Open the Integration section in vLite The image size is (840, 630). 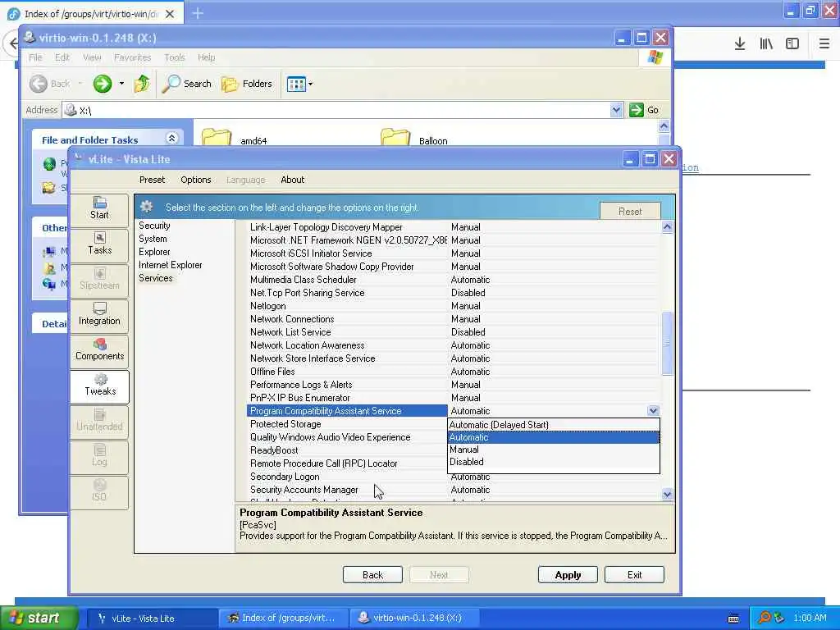click(99, 315)
